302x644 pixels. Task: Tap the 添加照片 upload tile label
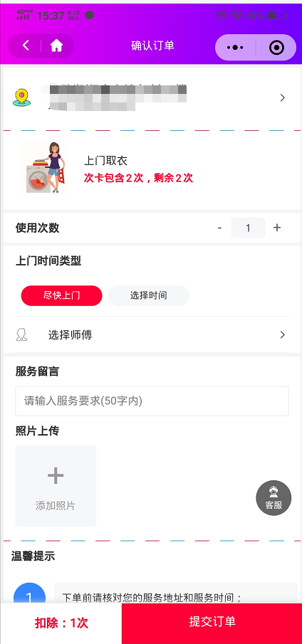coord(56,506)
